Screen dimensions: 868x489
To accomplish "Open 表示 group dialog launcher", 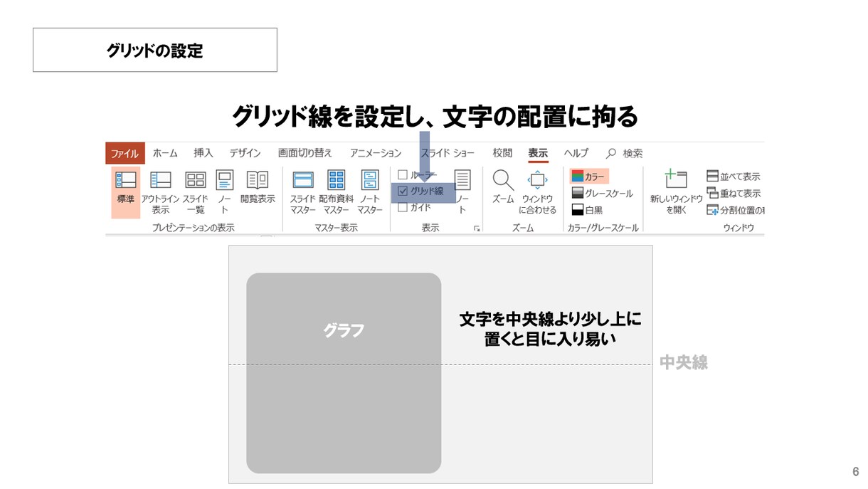I will click(x=477, y=228).
